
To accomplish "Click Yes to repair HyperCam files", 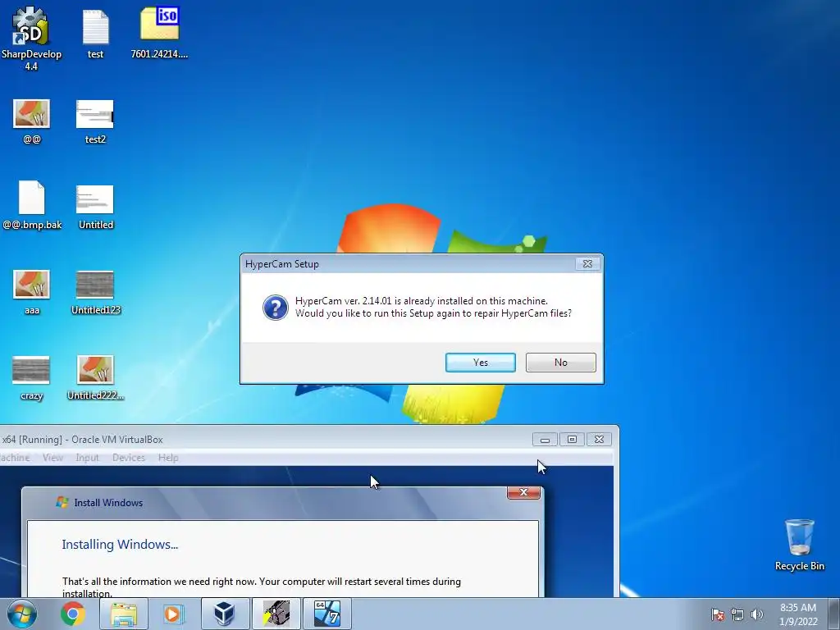I will click(x=481, y=362).
